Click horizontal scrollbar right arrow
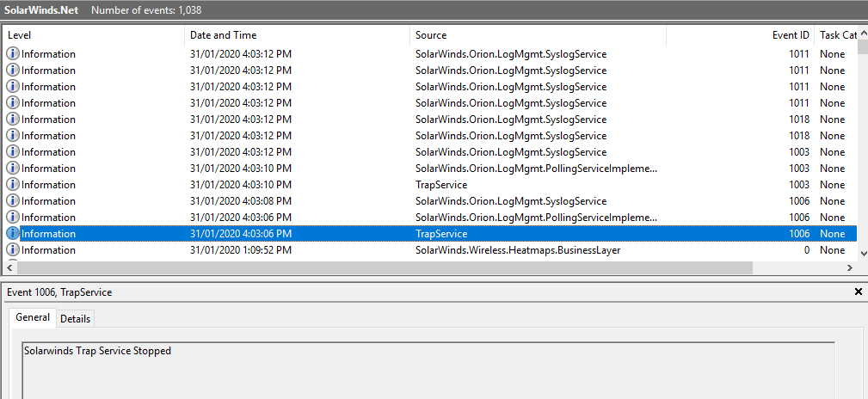Image resolution: width=868 pixels, height=399 pixels. tap(850, 267)
